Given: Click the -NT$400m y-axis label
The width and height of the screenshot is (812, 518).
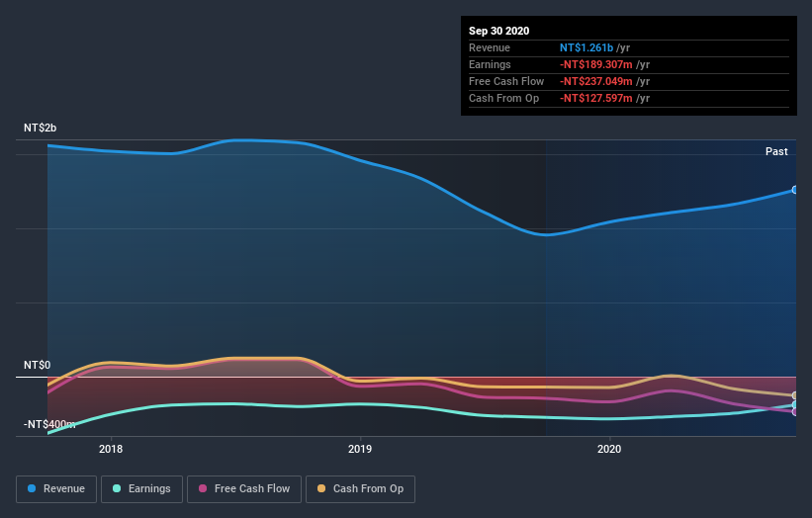Looking at the screenshot, I should 49,424.
